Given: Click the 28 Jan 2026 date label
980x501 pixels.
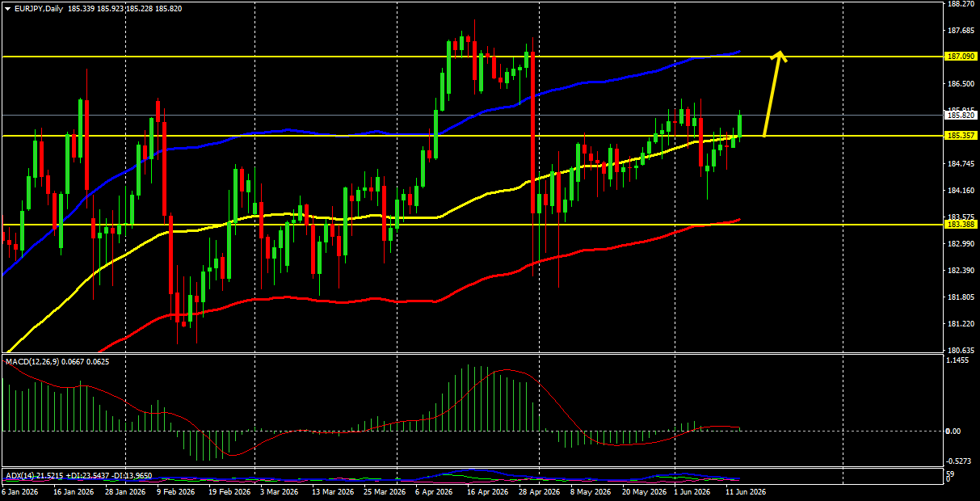Looking at the screenshot, I should pos(126,491).
